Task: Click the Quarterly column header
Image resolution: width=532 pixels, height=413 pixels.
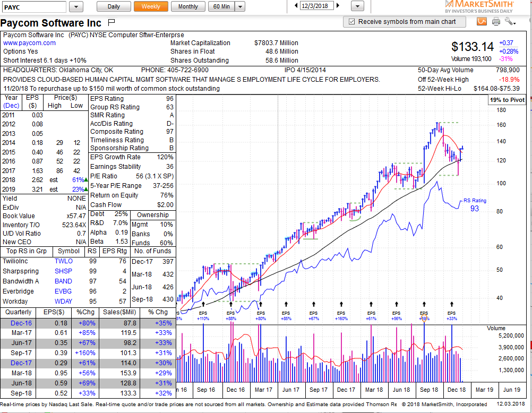Action: (x=19, y=312)
